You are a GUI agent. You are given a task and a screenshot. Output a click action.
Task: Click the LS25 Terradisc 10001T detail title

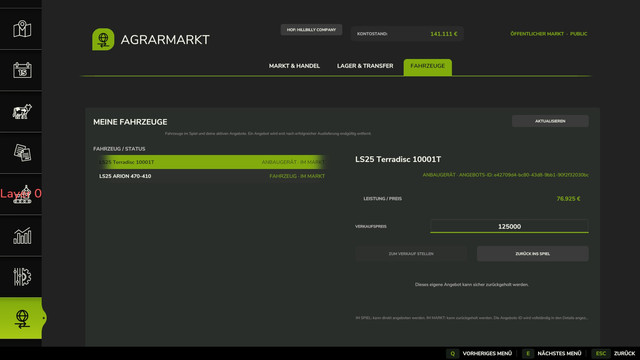point(398,159)
